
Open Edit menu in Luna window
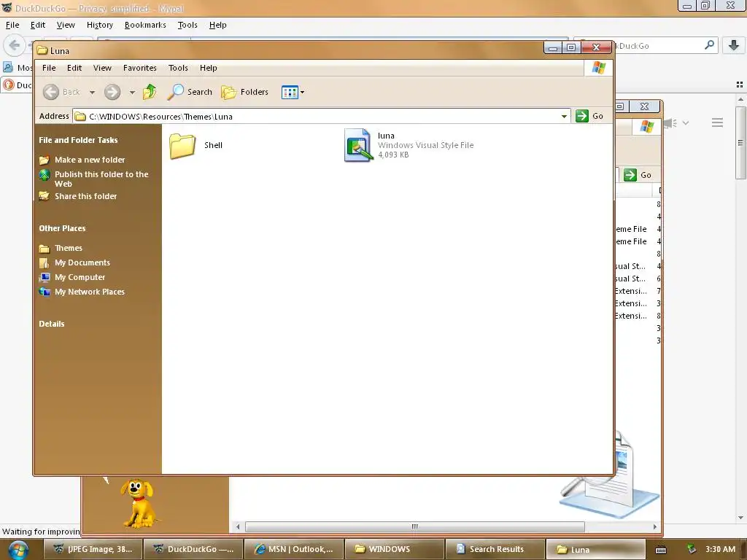[74, 68]
